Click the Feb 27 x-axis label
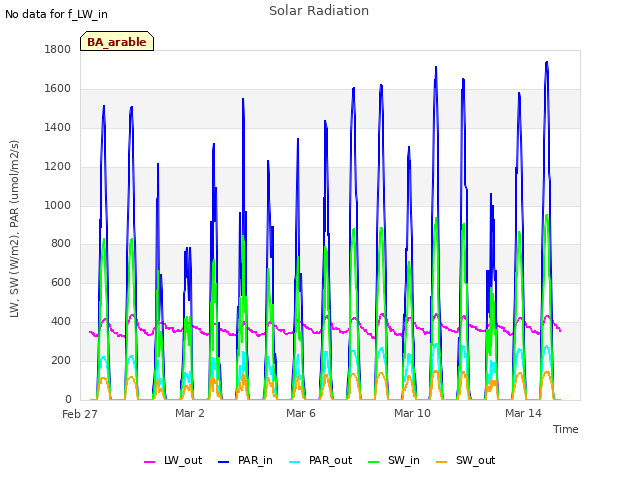The width and height of the screenshot is (640, 480). click(80, 414)
